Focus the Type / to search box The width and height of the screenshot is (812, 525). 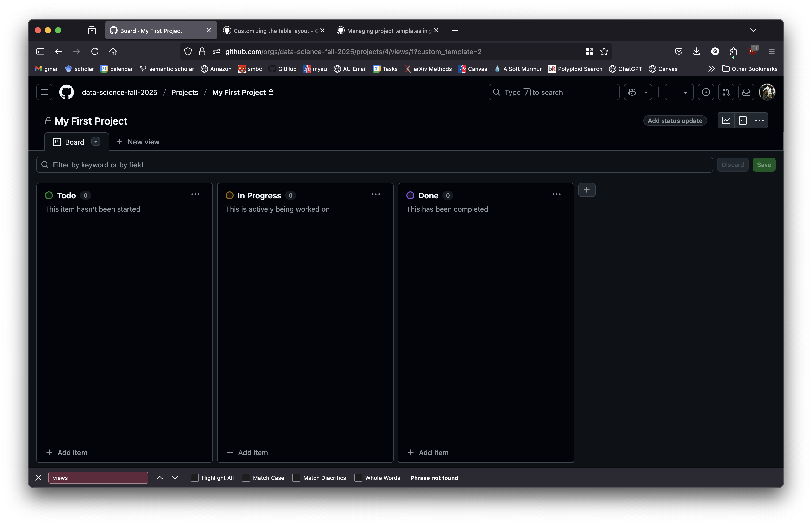[554, 92]
